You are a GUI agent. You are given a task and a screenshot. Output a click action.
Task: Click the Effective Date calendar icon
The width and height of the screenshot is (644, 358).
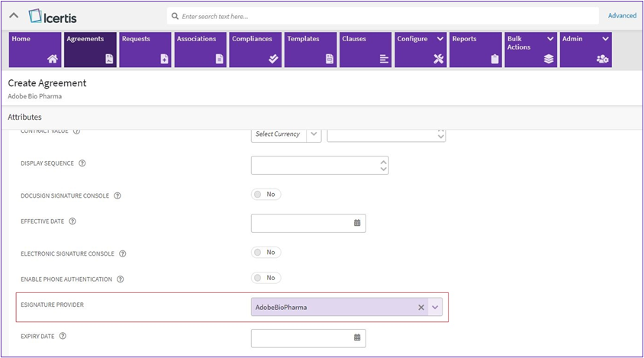click(x=357, y=223)
